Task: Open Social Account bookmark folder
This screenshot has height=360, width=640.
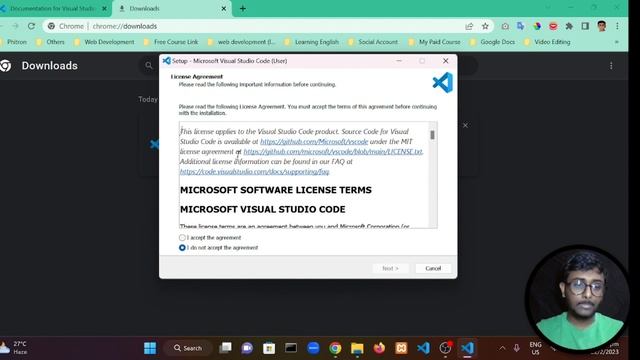Action: 373,42
